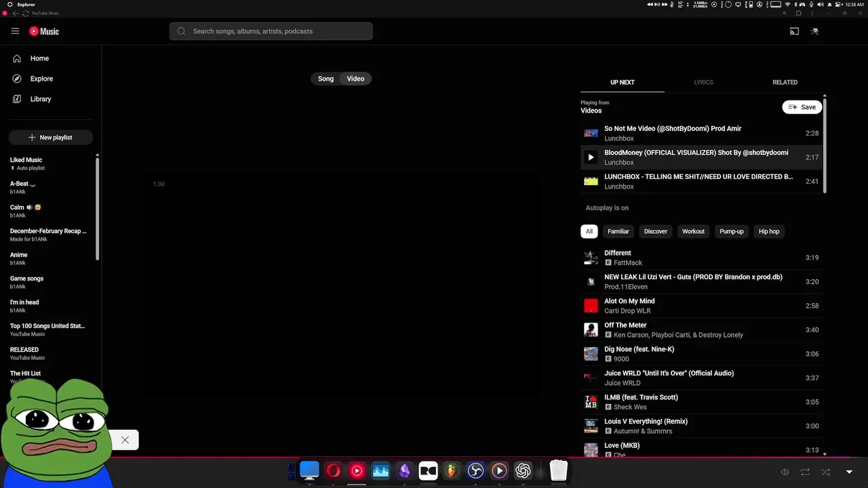
Task: Open the hamburger guide menu
Action: point(15,31)
